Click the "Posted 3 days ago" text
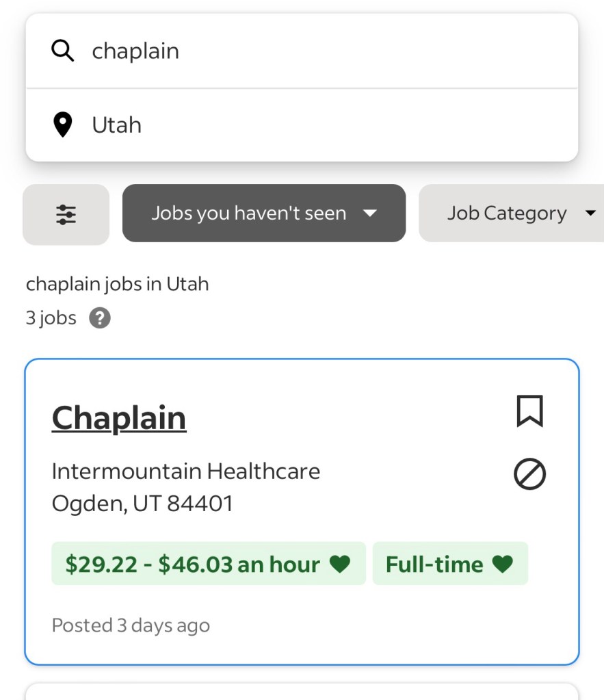The width and height of the screenshot is (604, 700). pyautogui.click(x=131, y=625)
